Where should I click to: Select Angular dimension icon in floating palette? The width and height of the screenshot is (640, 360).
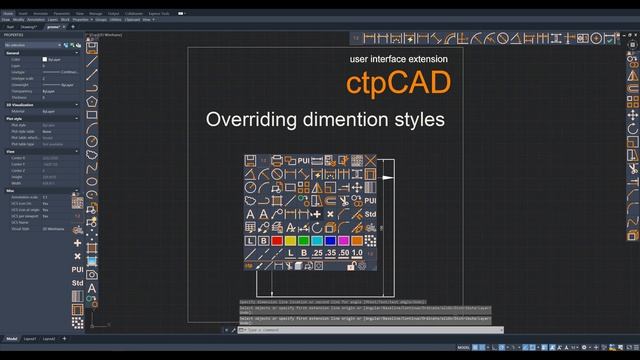coord(250,174)
